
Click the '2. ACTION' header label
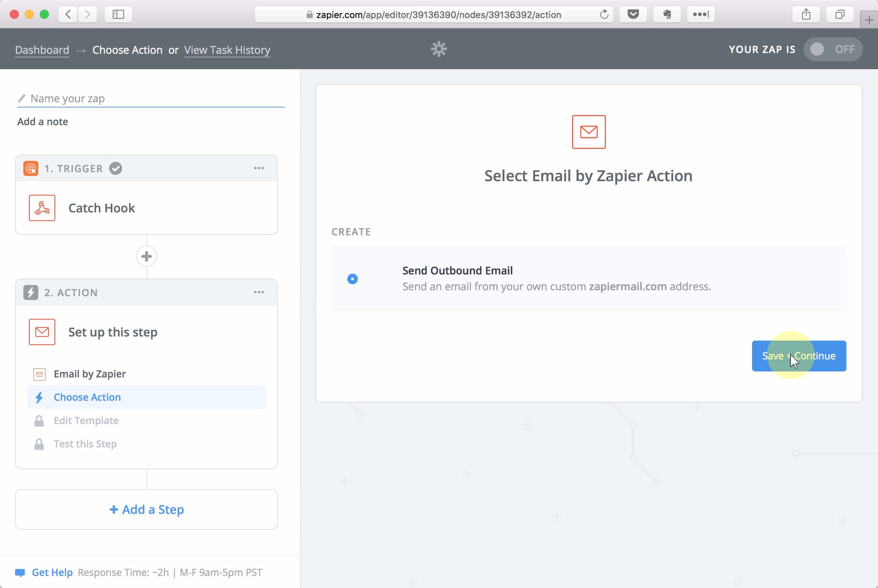[71, 292]
